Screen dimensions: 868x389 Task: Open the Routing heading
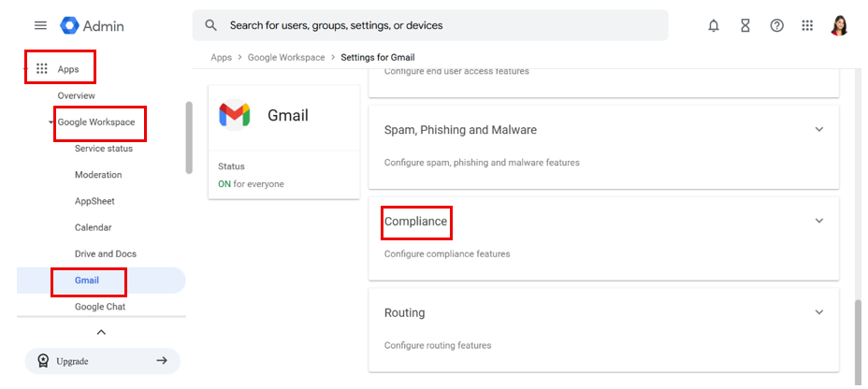pos(405,312)
